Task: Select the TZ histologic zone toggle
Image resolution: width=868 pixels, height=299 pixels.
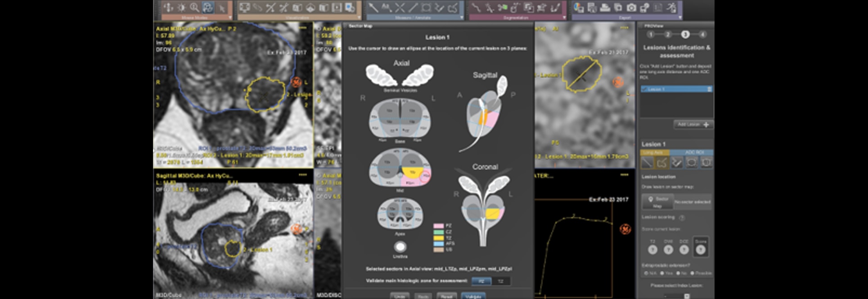Action: coord(500,281)
